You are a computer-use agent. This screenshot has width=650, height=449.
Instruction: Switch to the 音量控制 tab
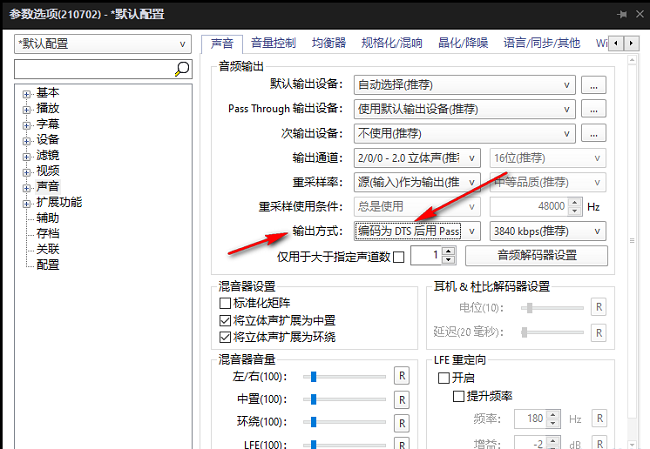273,43
